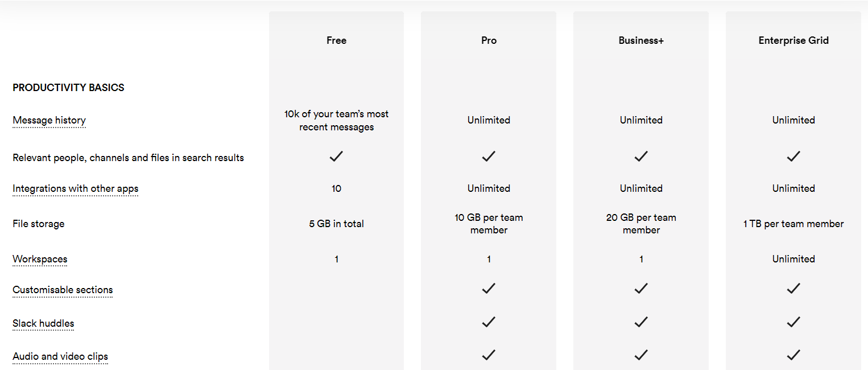This screenshot has height=370, width=868.
Task: Click Pro checkmark for Slack huddles
Action: [x=489, y=322]
